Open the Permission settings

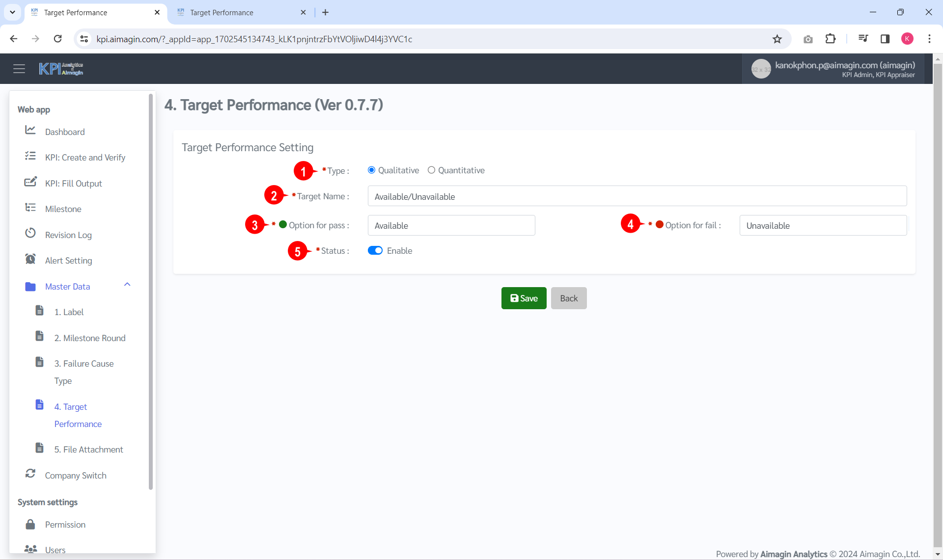point(65,524)
